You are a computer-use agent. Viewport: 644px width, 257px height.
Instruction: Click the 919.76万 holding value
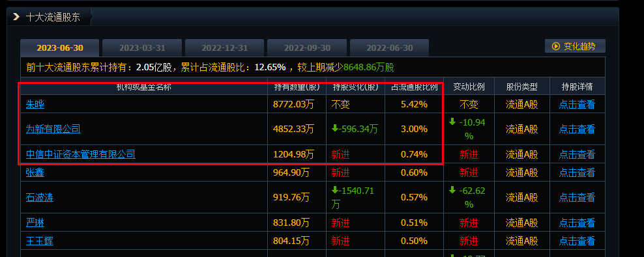click(x=291, y=198)
